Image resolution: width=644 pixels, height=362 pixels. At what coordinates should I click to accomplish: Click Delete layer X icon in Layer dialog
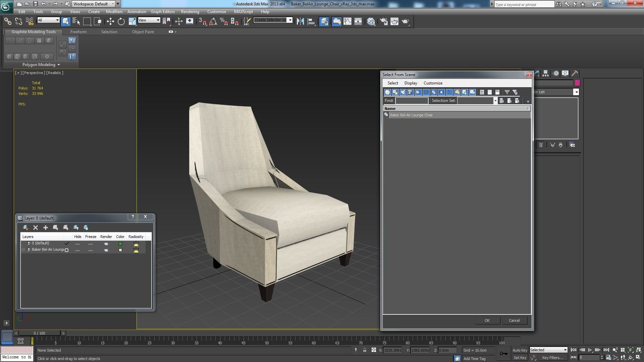point(36,228)
